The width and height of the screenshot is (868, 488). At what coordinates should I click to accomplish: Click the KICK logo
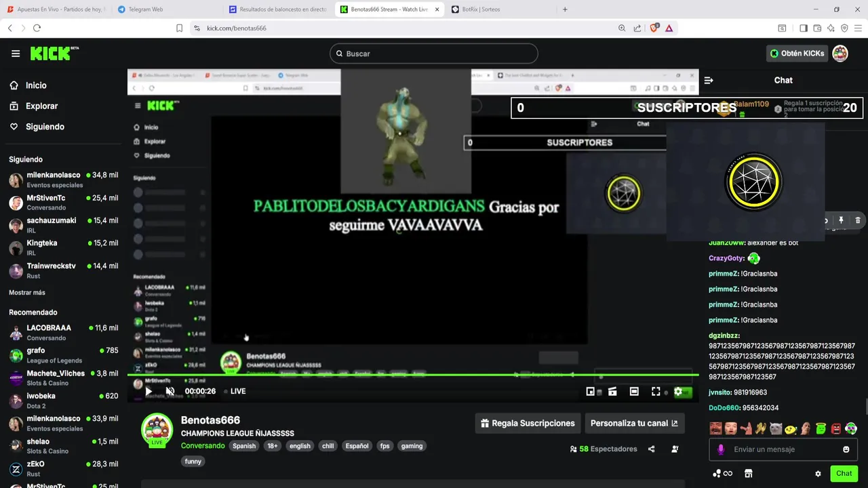click(54, 54)
